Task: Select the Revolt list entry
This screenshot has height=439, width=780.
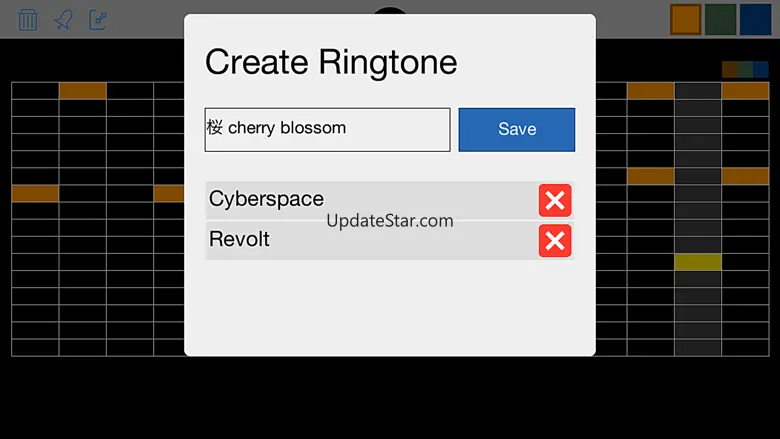Action: point(371,241)
